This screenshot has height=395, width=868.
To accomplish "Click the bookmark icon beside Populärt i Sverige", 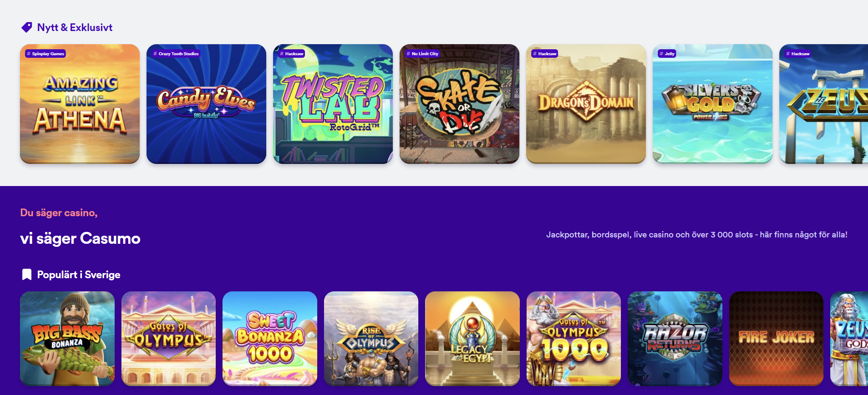I will pyautogui.click(x=27, y=275).
